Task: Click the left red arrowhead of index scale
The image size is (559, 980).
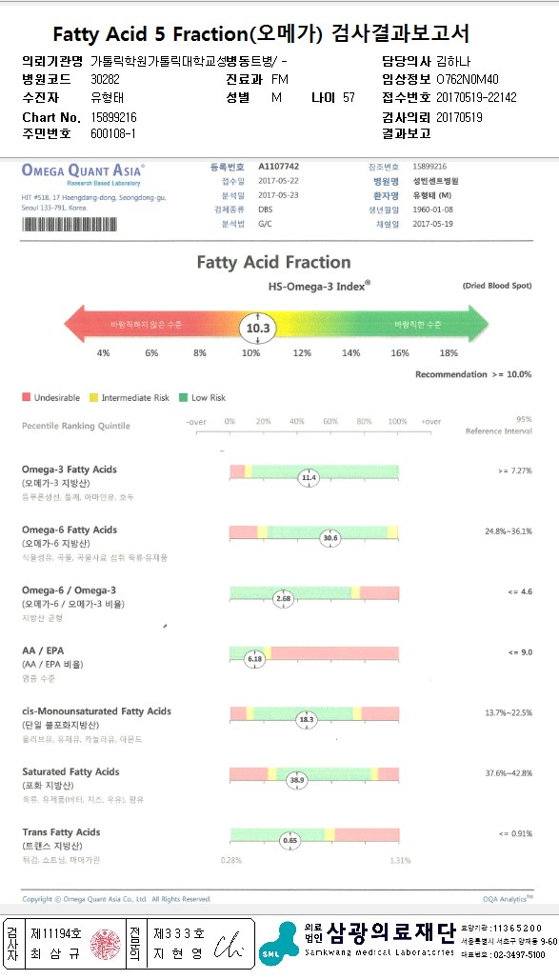Action: point(73,325)
